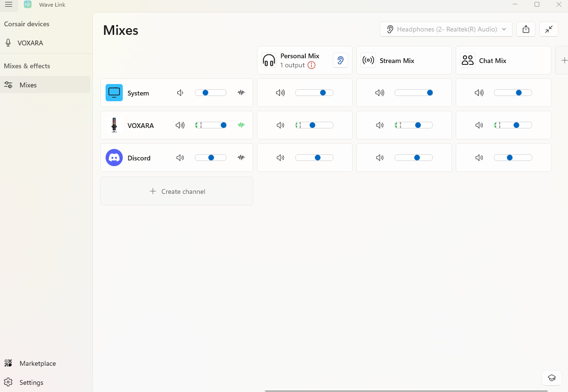Select Mixes in the sidebar

click(x=45, y=85)
